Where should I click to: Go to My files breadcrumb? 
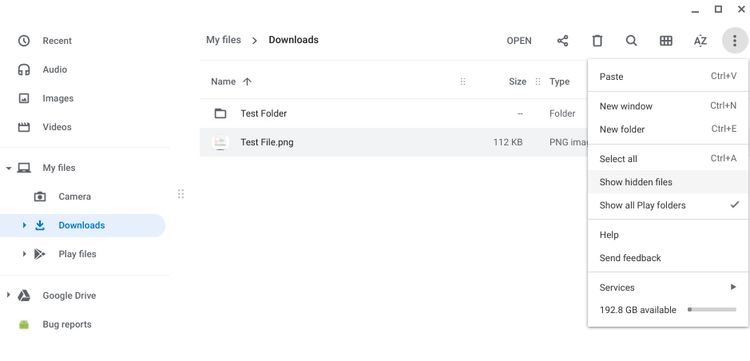(x=223, y=40)
